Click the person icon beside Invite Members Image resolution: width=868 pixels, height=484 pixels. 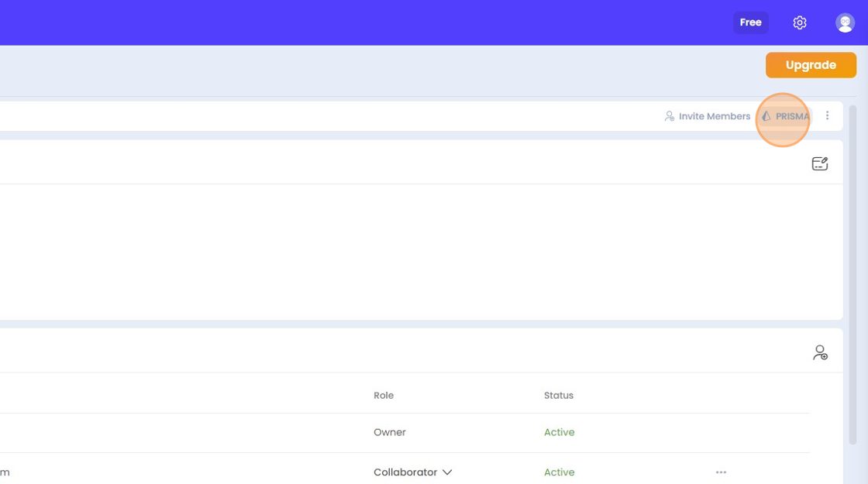[670, 116]
